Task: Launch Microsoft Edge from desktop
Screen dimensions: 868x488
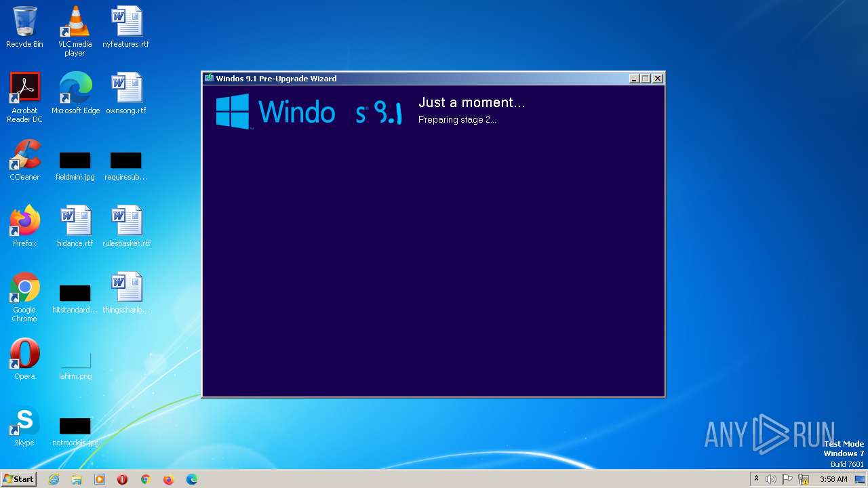Action: (x=75, y=94)
